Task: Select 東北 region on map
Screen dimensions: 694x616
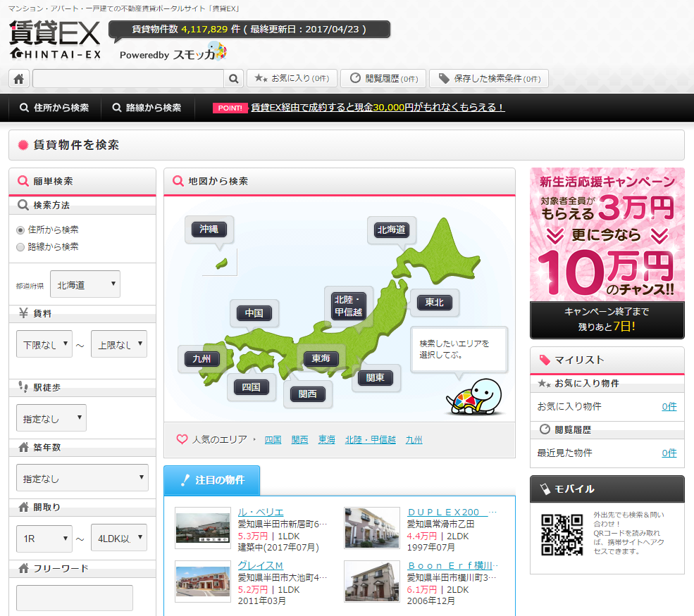Action: [x=434, y=302]
